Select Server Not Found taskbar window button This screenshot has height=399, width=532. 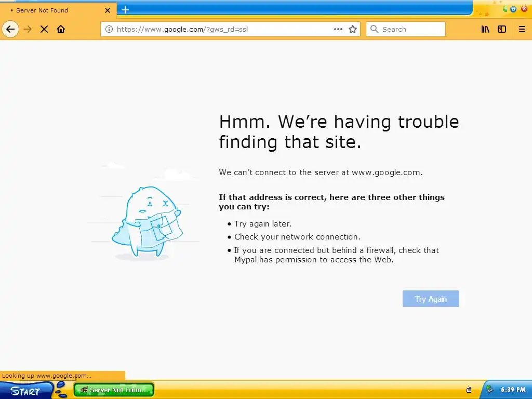click(x=114, y=390)
